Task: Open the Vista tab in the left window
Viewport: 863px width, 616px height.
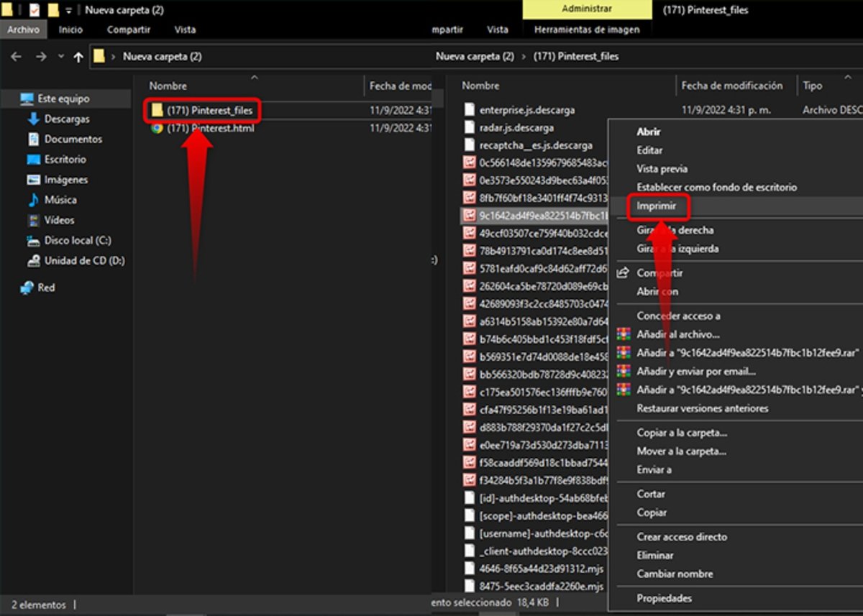Action: pyautogui.click(x=185, y=29)
